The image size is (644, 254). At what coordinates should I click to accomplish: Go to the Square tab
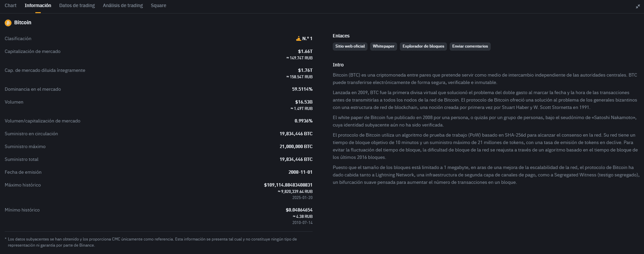(x=159, y=5)
